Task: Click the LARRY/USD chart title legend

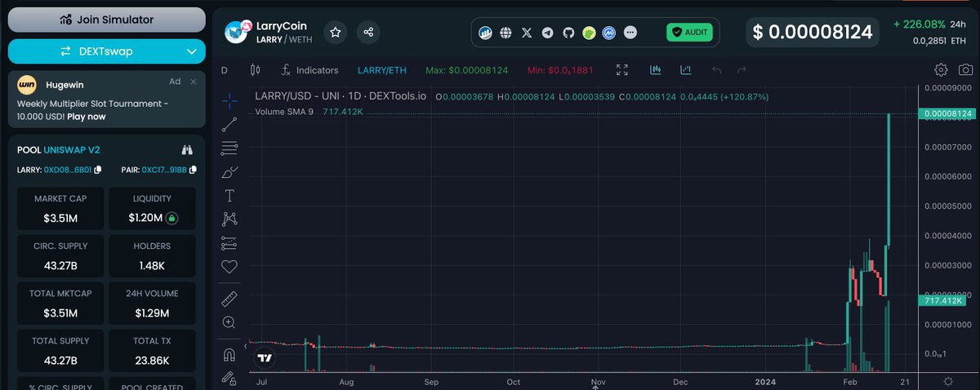Action: [341, 96]
